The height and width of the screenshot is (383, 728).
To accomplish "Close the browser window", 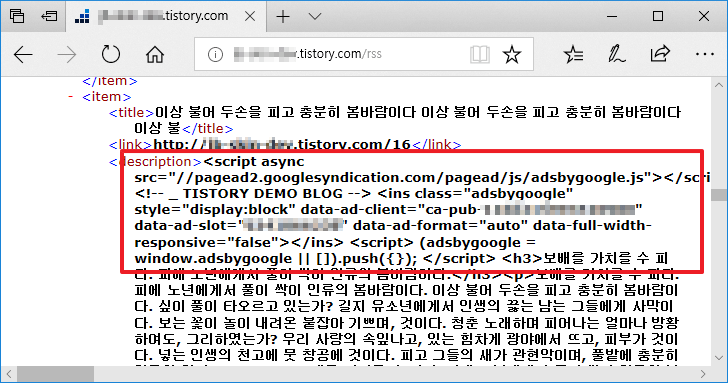I will [704, 17].
